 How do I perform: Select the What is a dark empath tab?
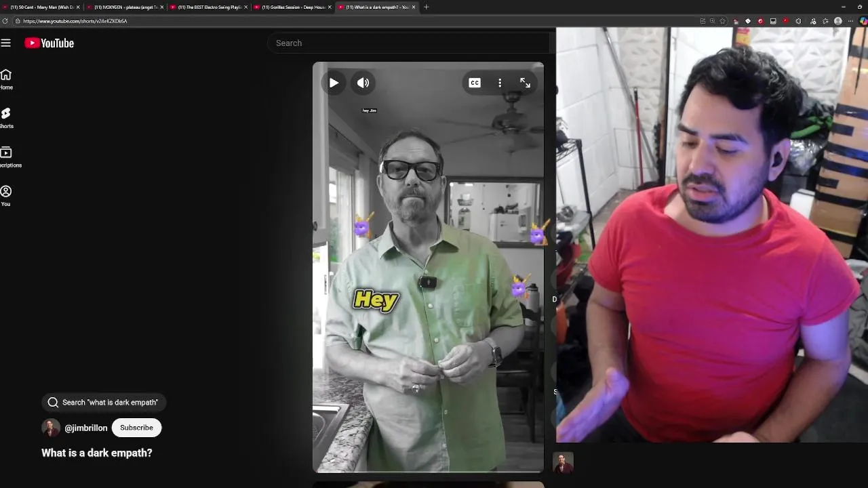tap(376, 7)
